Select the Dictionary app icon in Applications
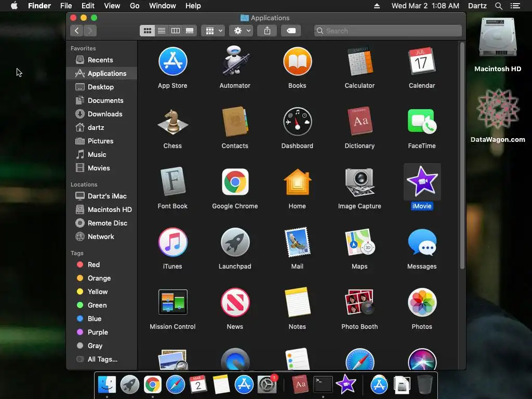This screenshot has width=532, height=399. click(x=360, y=122)
